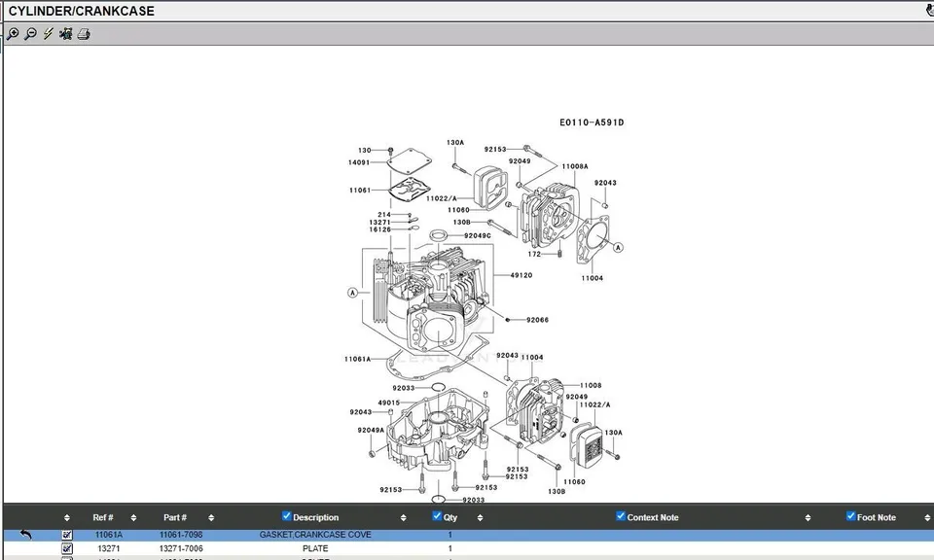Uncheck the Description column checkbox

coord(287,516)
